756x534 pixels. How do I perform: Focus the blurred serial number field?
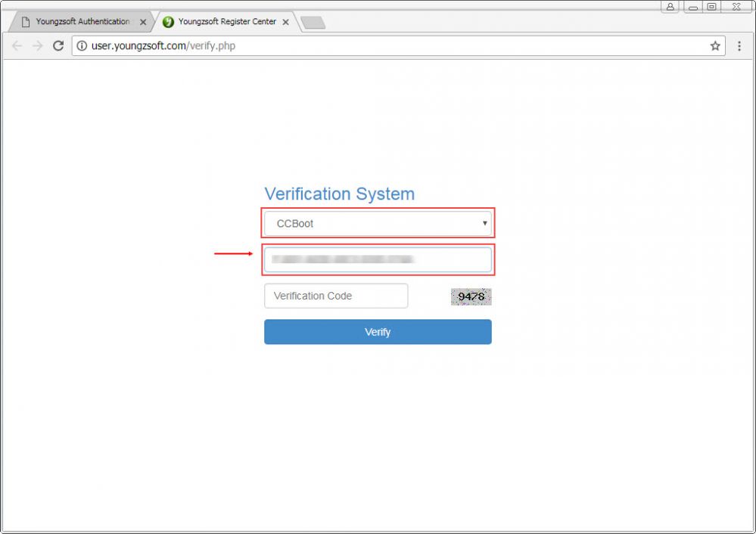tap(378, 259)
